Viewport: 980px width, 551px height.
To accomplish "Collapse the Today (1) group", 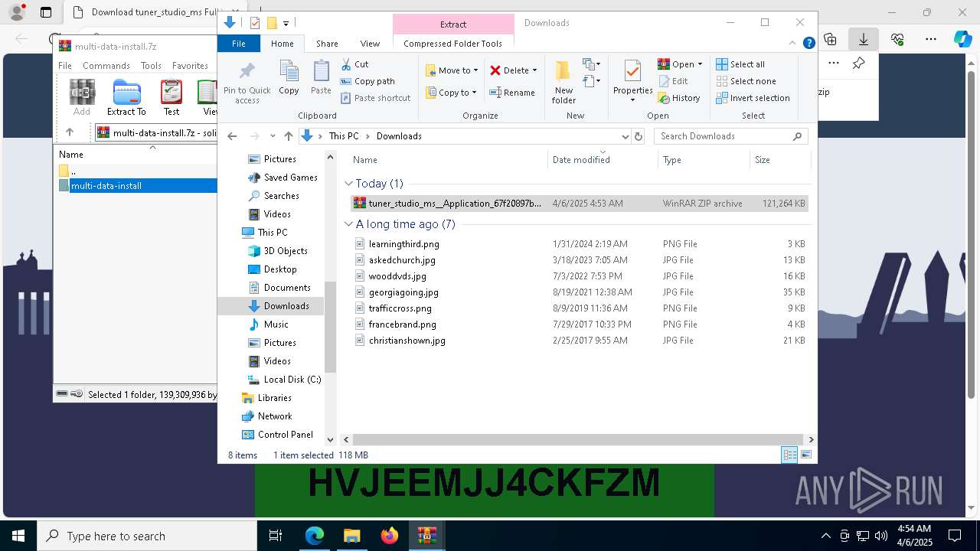I will (349, 184).
